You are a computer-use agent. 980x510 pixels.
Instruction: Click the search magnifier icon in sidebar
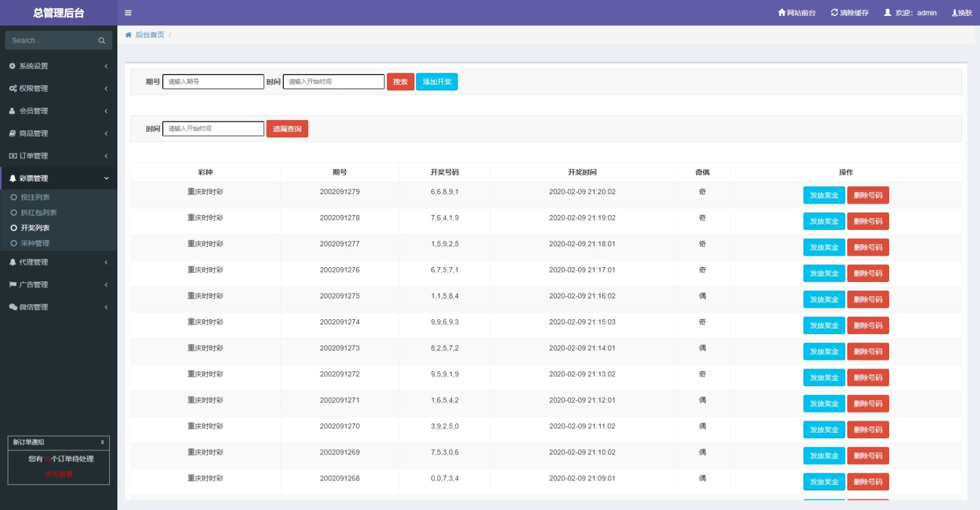(101, 41)
